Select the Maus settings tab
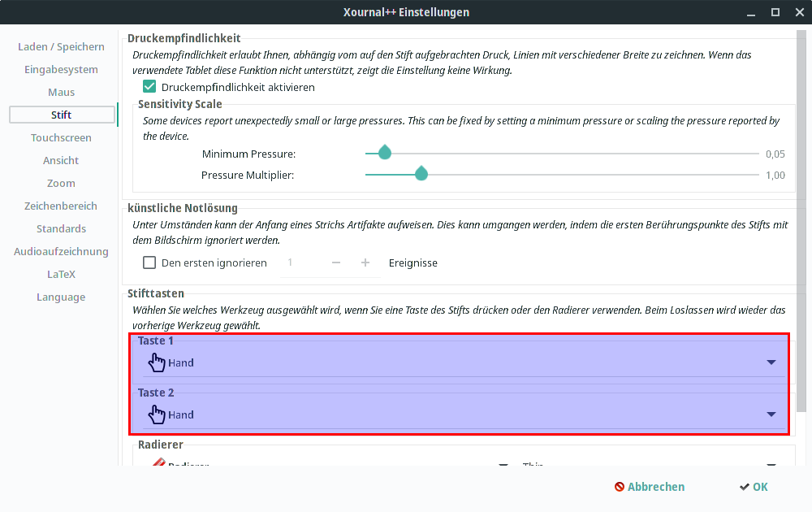 point(61,93)
